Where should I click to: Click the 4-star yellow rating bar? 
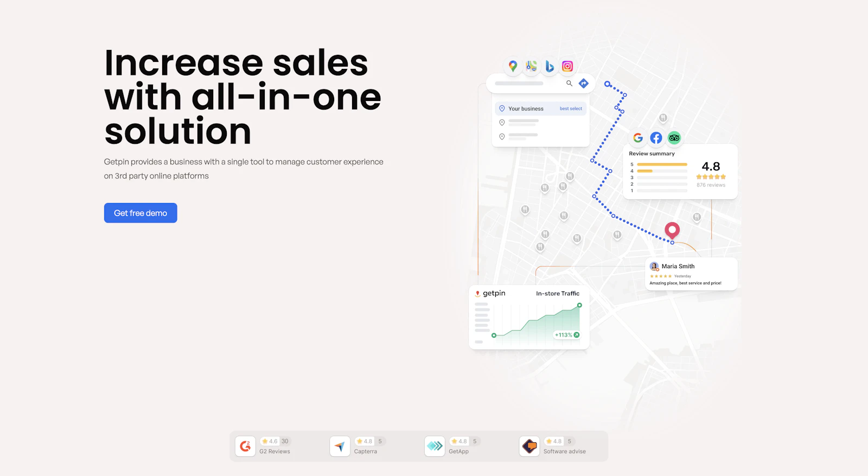point(644,171)
